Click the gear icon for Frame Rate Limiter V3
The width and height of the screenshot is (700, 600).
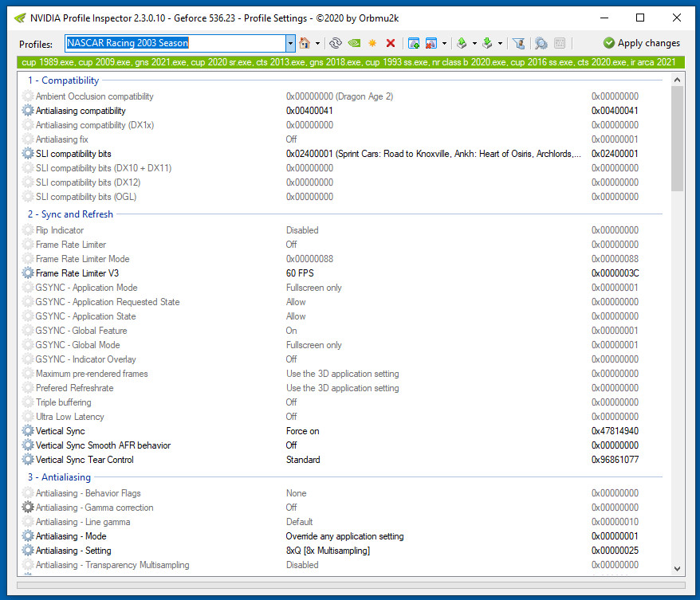tap(28, 273)
